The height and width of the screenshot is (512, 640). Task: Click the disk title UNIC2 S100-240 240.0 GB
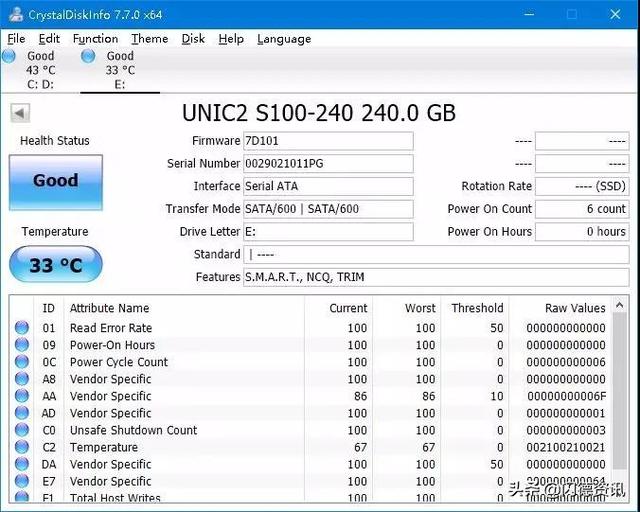[319, 113]
